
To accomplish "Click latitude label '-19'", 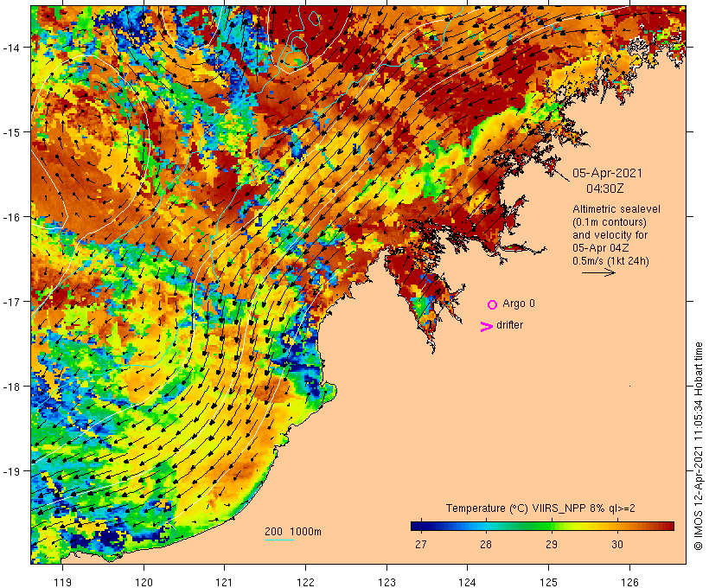I will (x=11, y=471).
